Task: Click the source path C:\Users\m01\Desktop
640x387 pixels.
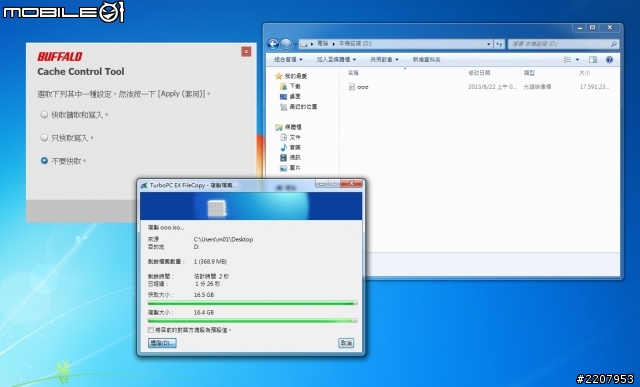Action: coord(223,240)
